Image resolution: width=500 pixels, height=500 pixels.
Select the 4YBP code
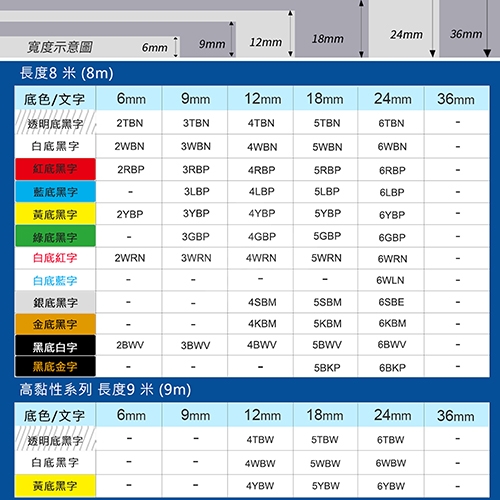[x=262, y=213]
